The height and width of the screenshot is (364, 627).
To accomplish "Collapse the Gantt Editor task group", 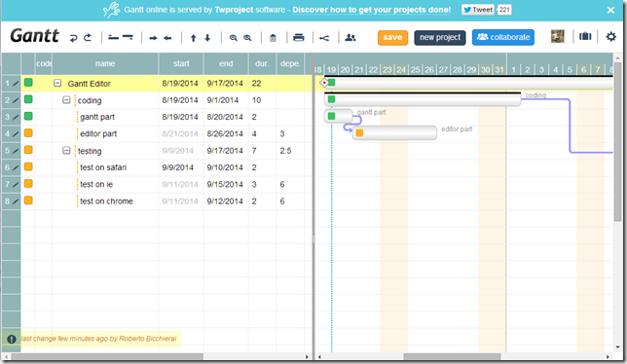I will point(57,83).
